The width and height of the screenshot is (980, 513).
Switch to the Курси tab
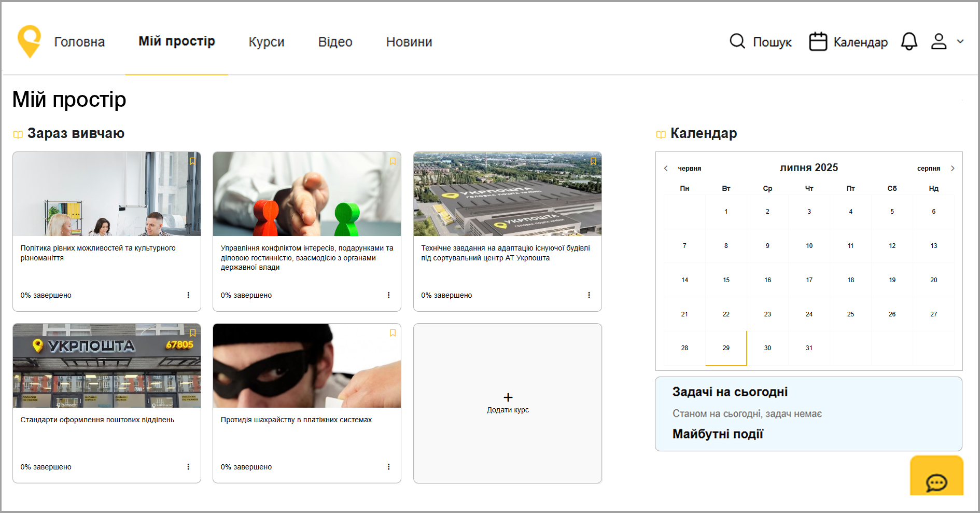(x=267, y=42)
